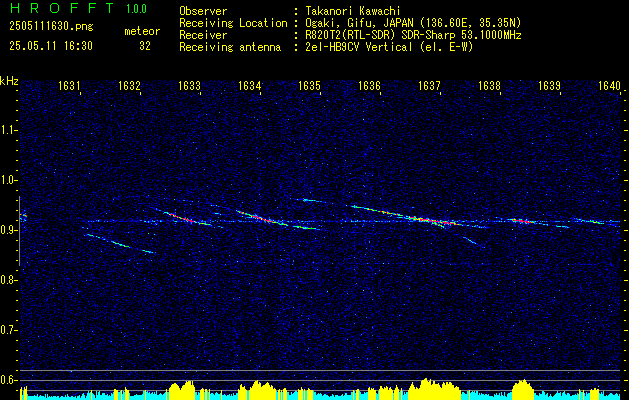Click the date stamp 25.05.11 16:30

pyautogui.click(x=51, y=46)
